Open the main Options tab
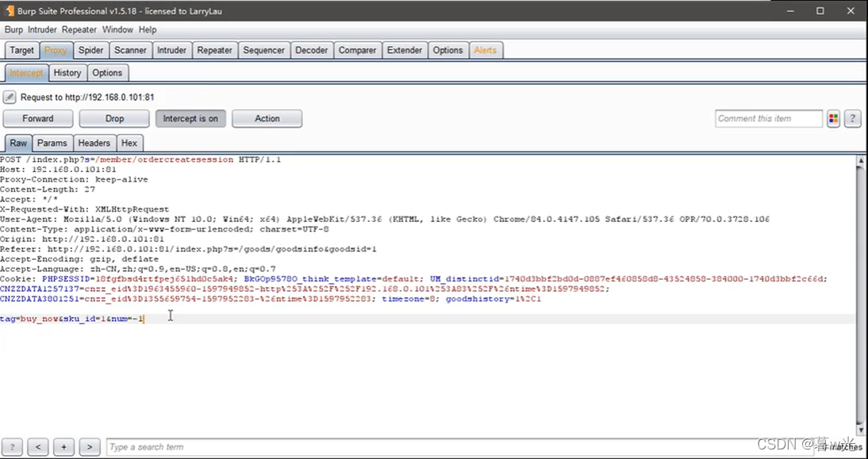This screenshot has width=868, height=459. (447, 50)
